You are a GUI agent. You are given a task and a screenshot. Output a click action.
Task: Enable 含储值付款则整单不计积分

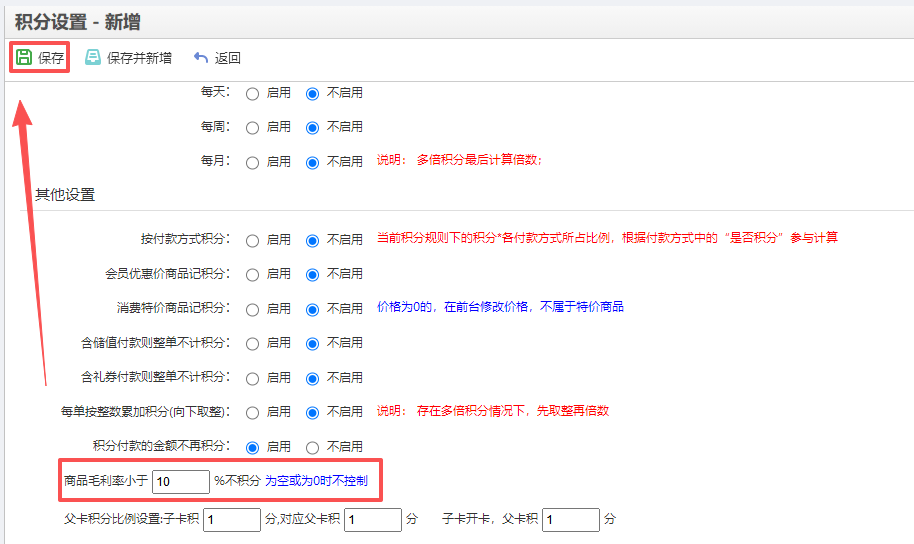(252, 344)
